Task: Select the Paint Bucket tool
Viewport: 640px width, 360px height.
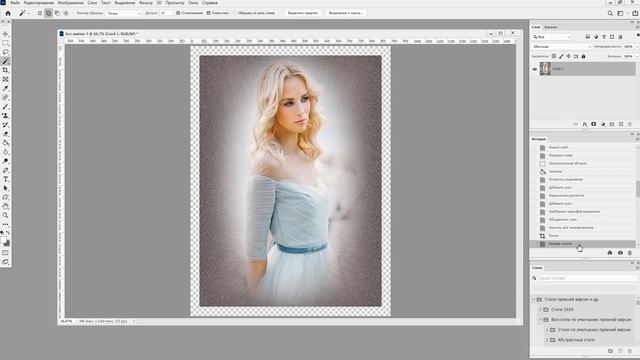Action: (x=5, y=143)
